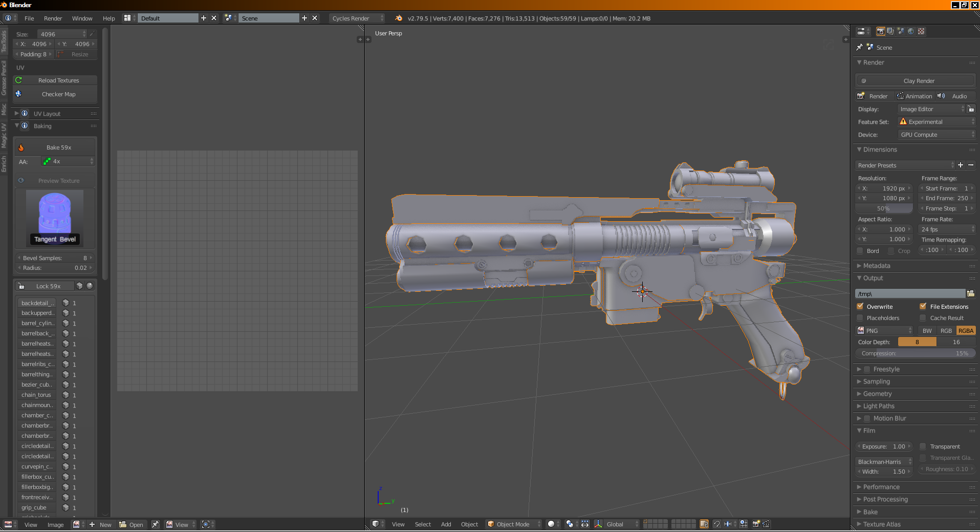The image size is (980, 532).
Task: Select the Render properties camera tab
Action: (x=880, y=31)
